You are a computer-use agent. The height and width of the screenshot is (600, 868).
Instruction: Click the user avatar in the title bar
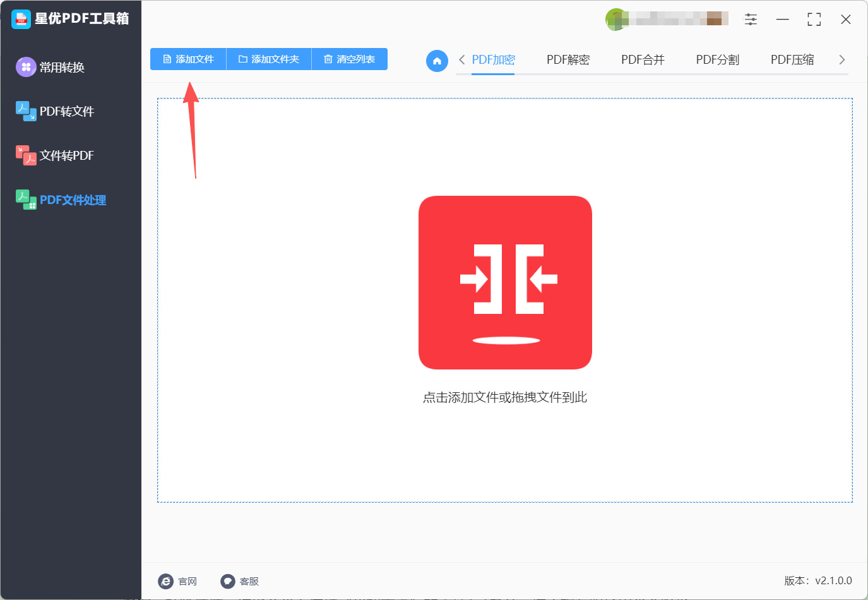pyautogui.click(x=616, y=20)
